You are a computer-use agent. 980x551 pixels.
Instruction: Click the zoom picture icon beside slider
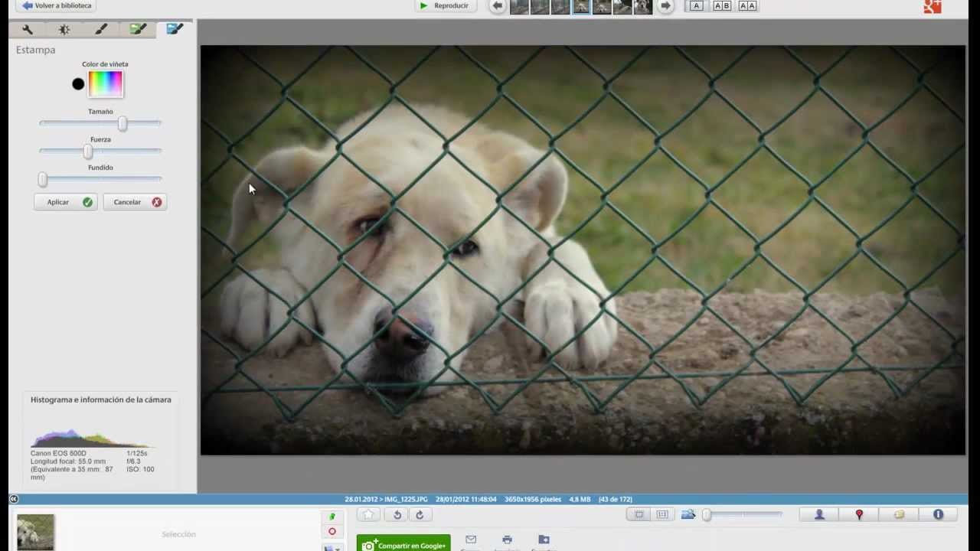pyautogui.click(x=688, y=514)
